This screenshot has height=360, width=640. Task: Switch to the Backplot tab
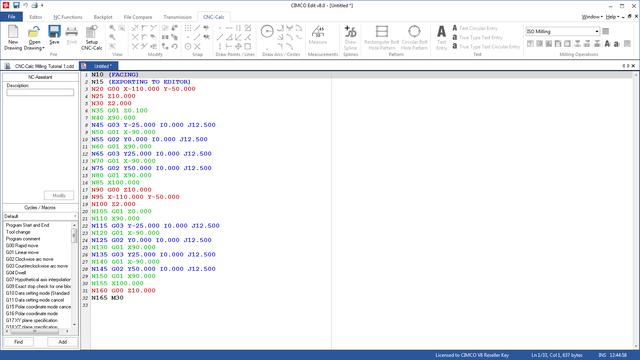(103, 17)
